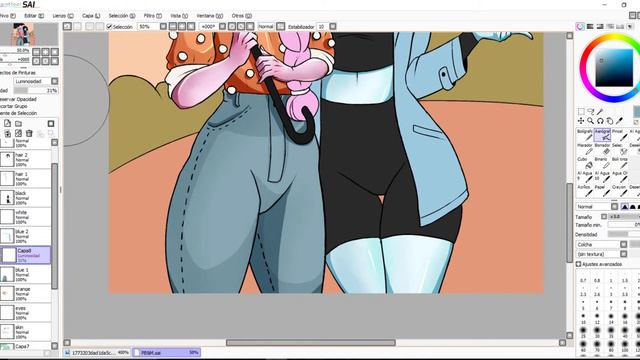Select the rotate canvas tool
The image size is (640, 360).
click(x=600, y=121)
